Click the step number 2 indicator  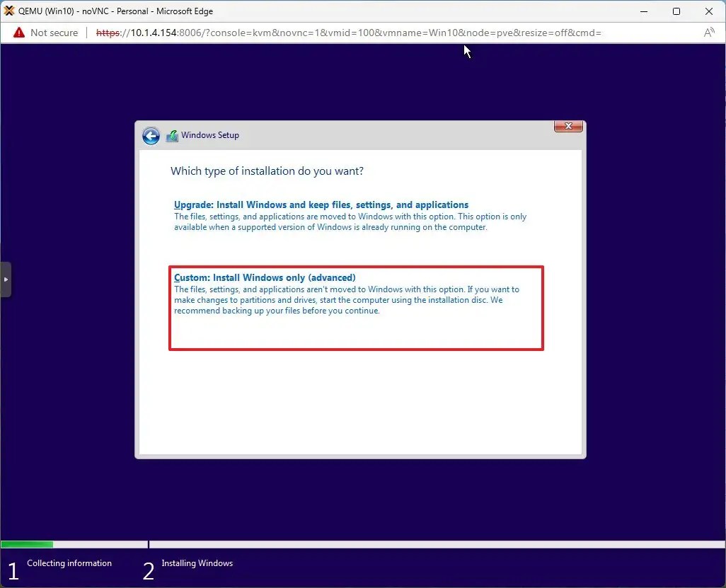pyautogui.click(x=147, y=570)
